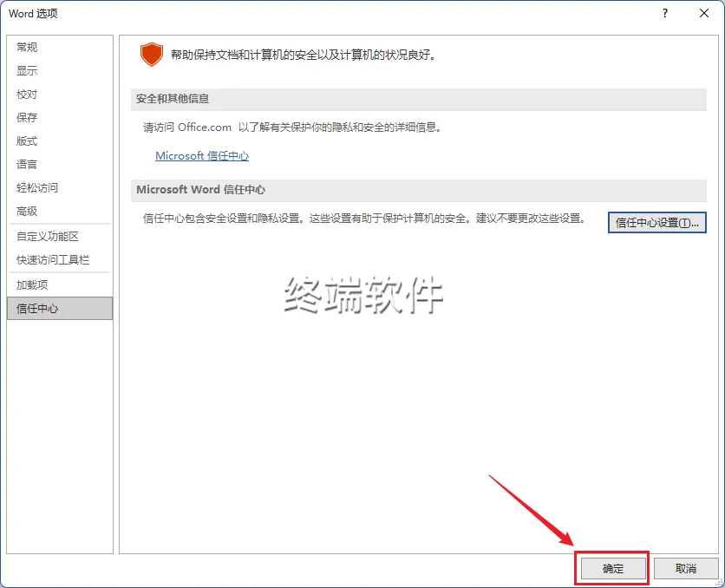This screenshot has height=588, width=725.
Task: Select the 高级 options category
Action: [x=60, y=212]
